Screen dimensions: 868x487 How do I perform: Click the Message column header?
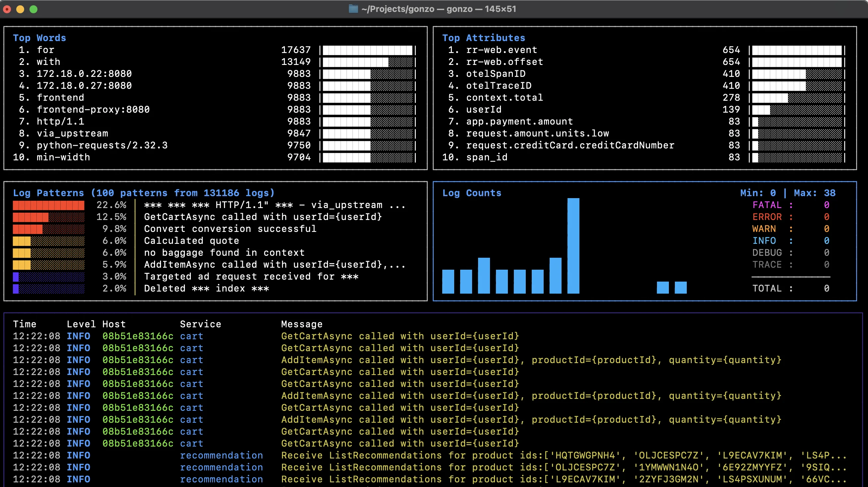[301, 324]
